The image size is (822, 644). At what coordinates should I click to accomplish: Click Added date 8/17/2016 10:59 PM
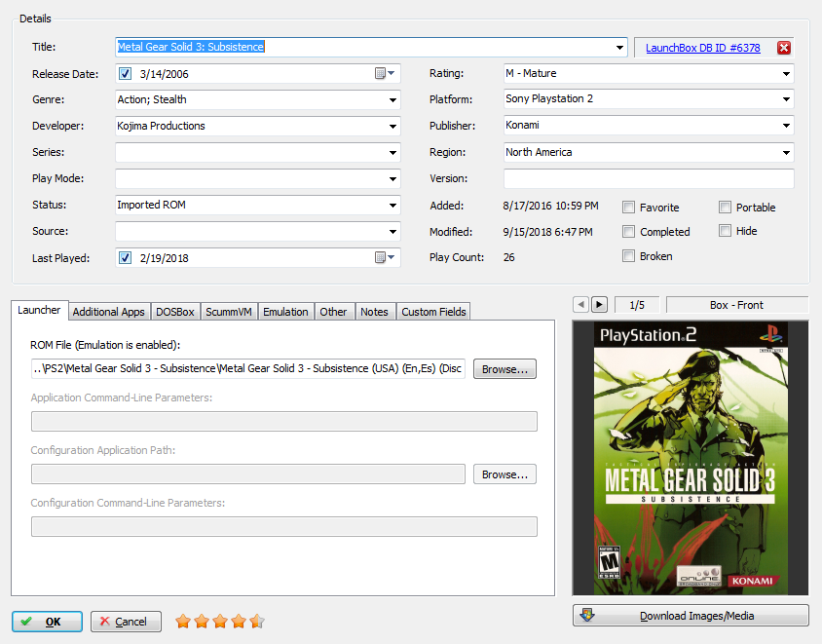pyautogui.click(x=550, y=206)
